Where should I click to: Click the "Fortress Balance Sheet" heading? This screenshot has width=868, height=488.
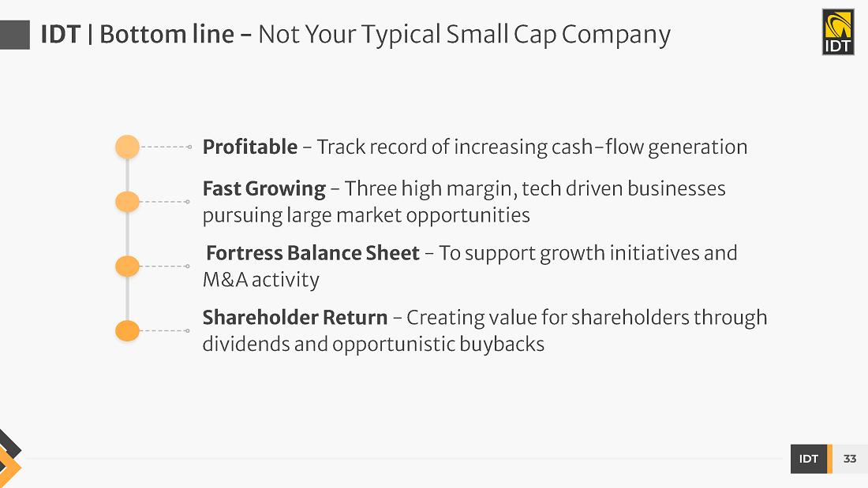[312, 254]
